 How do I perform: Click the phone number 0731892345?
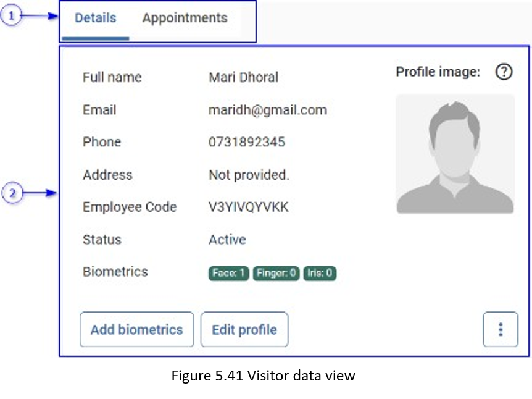coord(247,142)
